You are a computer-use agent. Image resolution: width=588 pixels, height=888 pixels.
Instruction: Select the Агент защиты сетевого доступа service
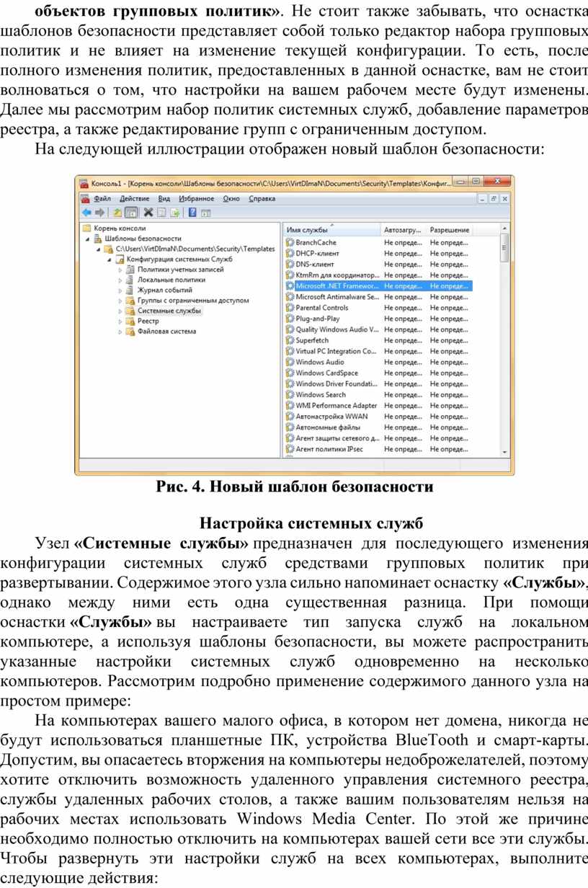click(378, 438)
